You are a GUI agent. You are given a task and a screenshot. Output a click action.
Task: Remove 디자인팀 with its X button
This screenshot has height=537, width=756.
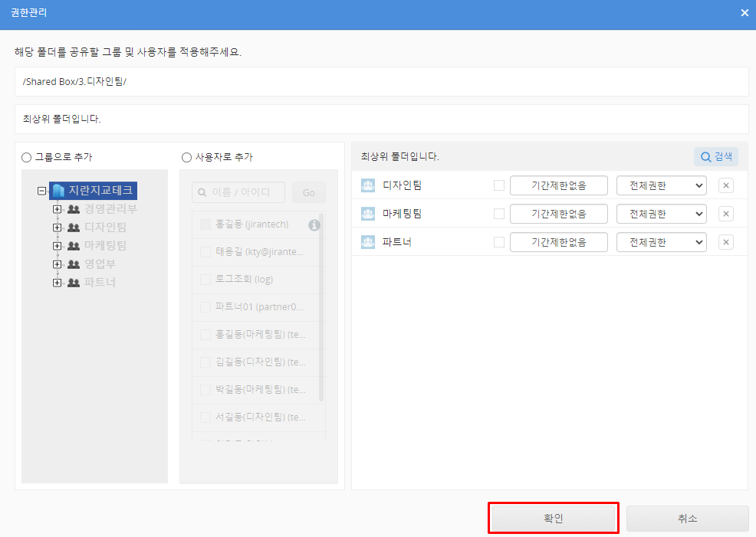point(726,185)
